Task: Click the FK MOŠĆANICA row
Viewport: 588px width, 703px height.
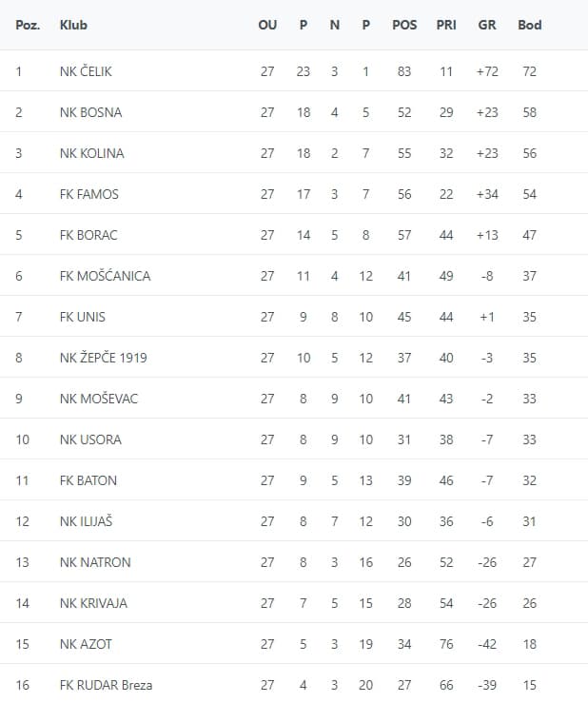Action: pyautogui.click(x=294, y=275)
